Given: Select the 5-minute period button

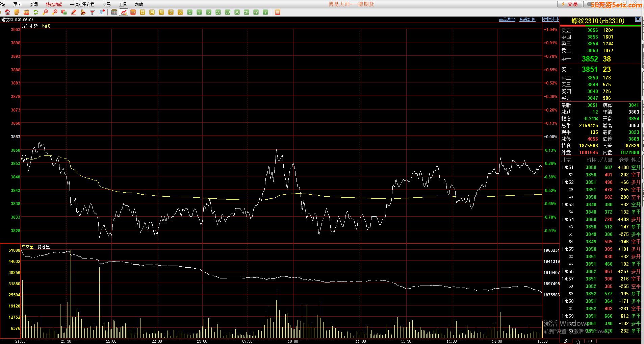Looking at the screenshot, I should [x=209, y=12].
